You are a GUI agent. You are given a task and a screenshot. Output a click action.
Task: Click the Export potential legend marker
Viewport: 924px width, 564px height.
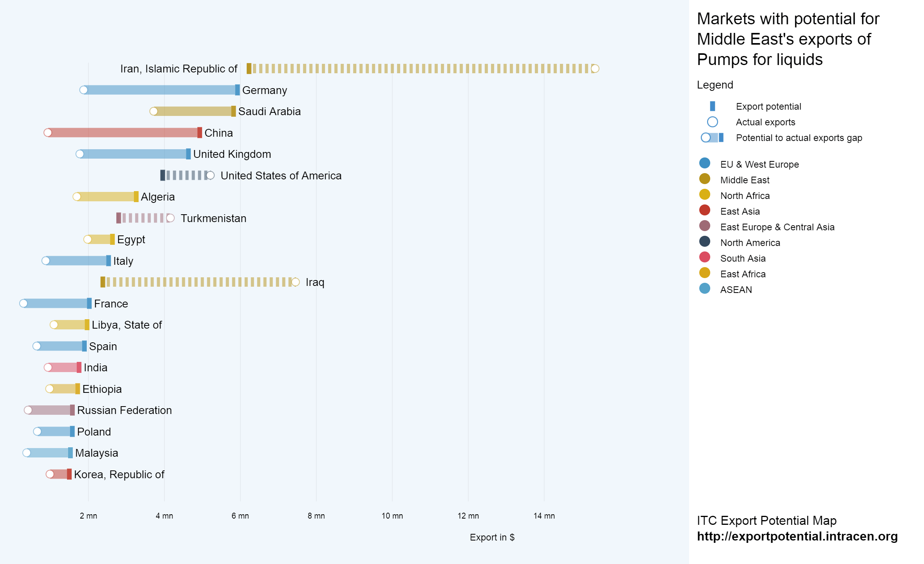[x=712, y=106]
